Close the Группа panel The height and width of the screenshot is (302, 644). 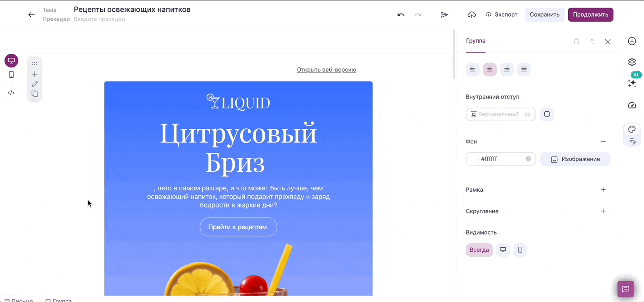pos(608,42)
